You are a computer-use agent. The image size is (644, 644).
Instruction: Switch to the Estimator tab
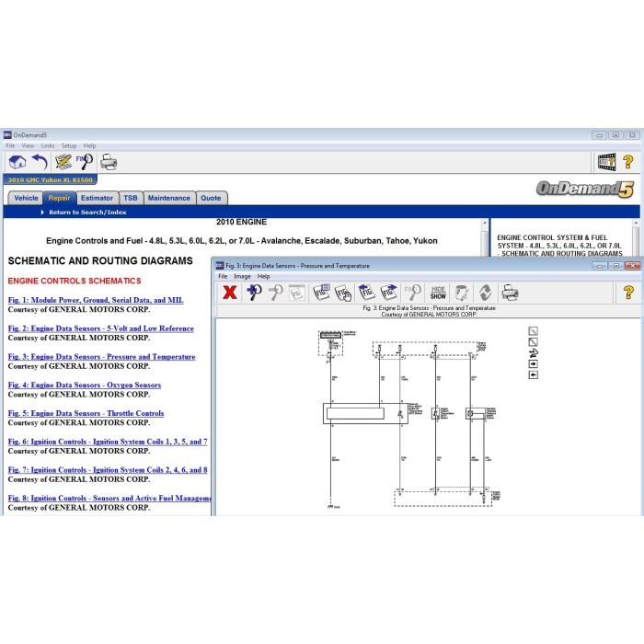[x=97, y=198]
